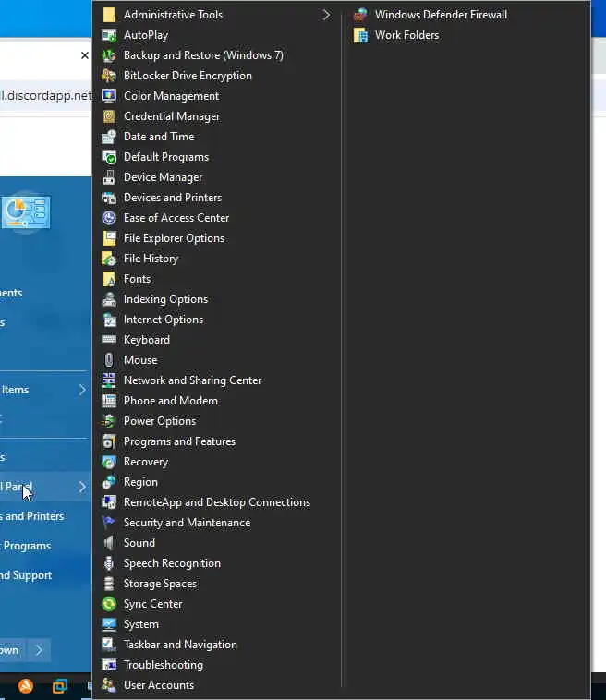Viewport: 606px width, 700px height.
Task: Expand the Recent Items arrow in Start menu
Action: tap(82, 390)
